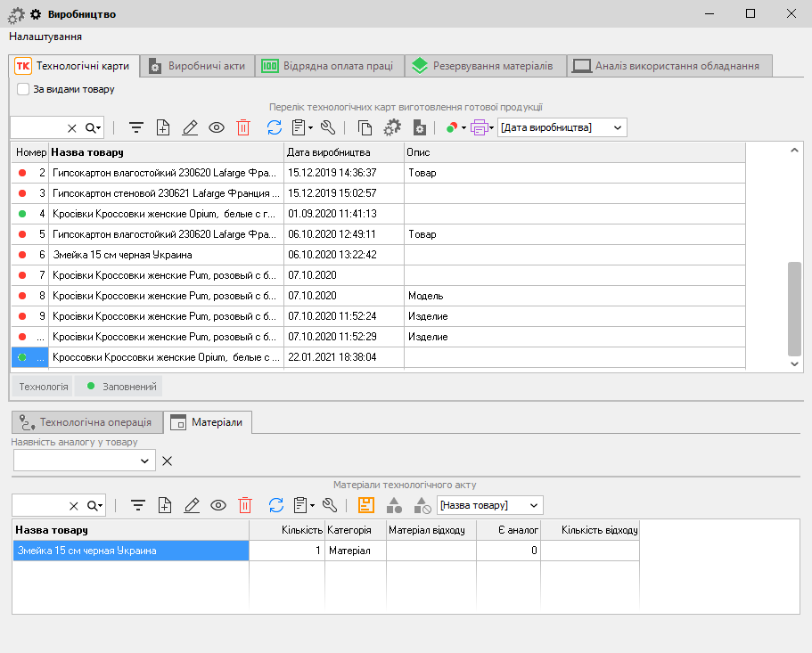
Task: Enable the 'За видами товару' checkbox
Action: [x=23, y=89]
